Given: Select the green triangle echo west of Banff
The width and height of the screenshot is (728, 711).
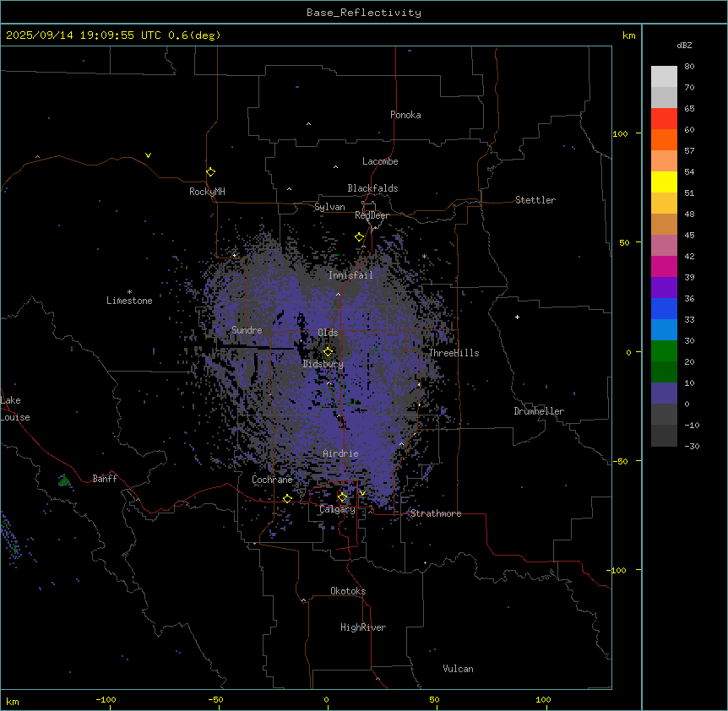Looking at the screenshot, I should 64,480.
